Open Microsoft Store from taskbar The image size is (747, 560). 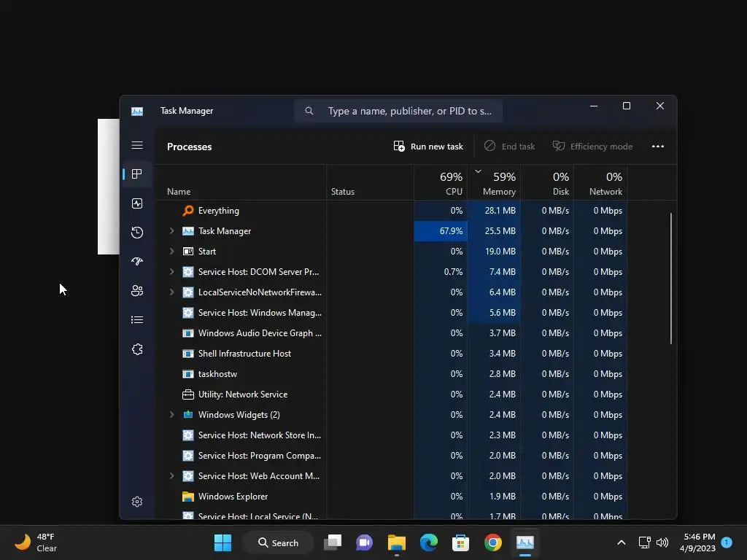[x=461, y=542]
